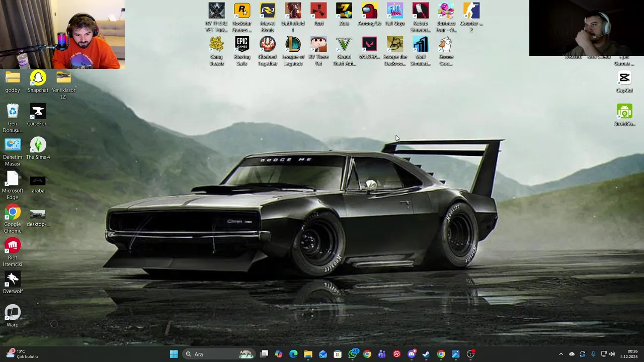Switch to Discord on the taskbar
Image resolution: width=644 pixels, height=362 pixels.
[x=412, y=354]
